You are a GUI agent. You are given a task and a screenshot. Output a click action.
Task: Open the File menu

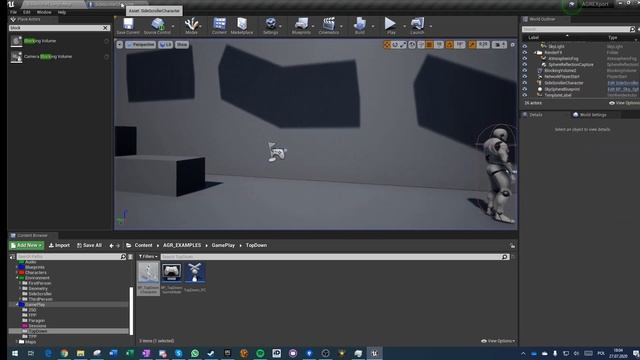(13, 12)
